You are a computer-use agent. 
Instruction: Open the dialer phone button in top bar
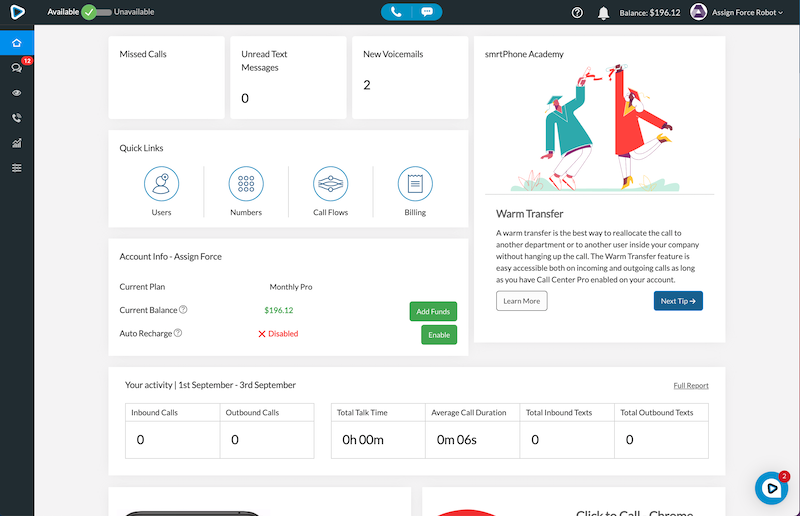tap(397, 12)
